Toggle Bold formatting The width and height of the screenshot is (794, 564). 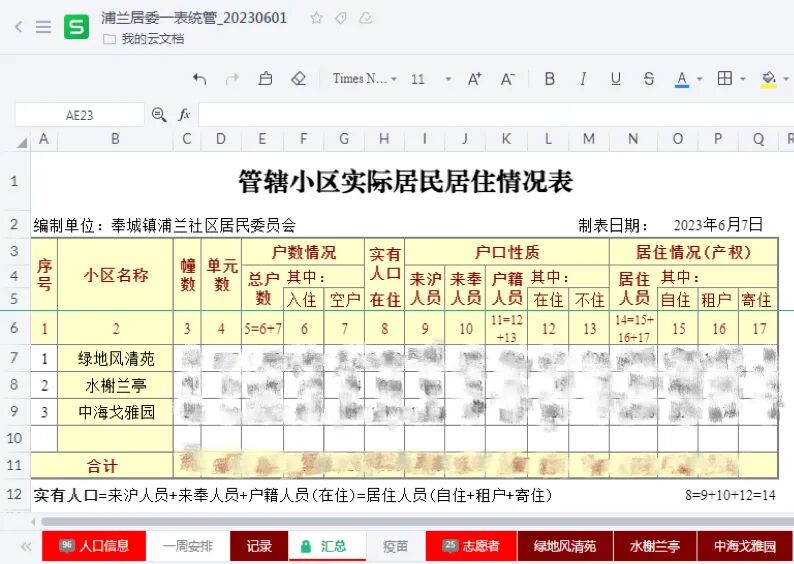tap(549, 79)
